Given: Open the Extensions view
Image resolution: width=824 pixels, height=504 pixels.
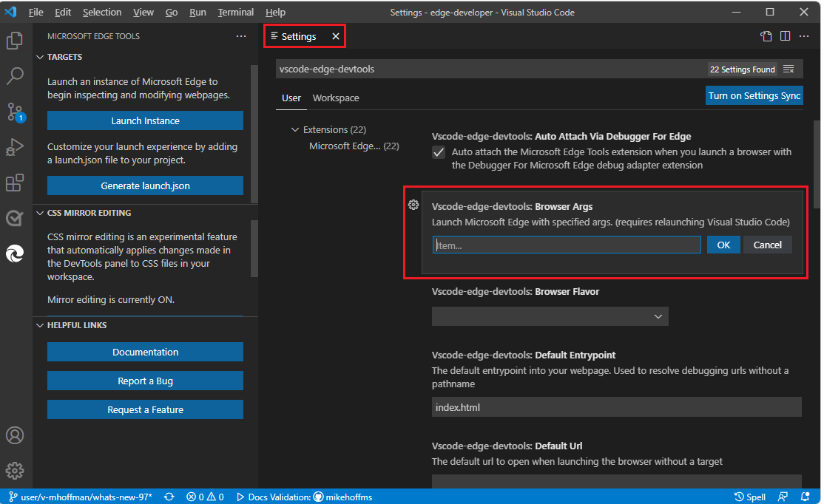Looking at the screenshot, I should (x=16, y=183).
